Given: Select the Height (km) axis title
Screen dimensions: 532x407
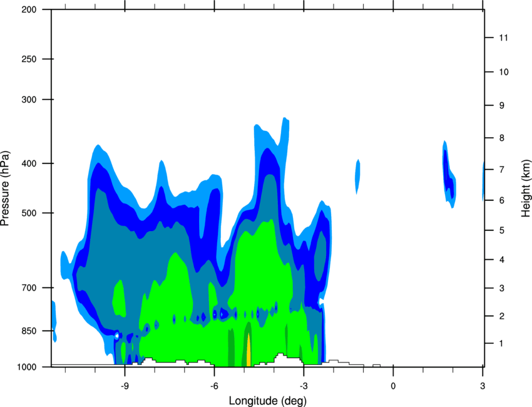Looking at the screenshot, I should click(526, 188).
